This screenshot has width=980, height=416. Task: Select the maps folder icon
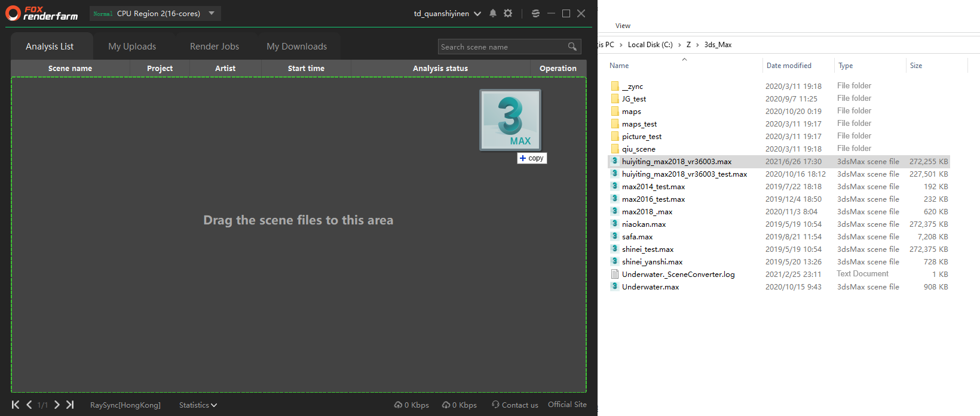(x=615, y=111)
